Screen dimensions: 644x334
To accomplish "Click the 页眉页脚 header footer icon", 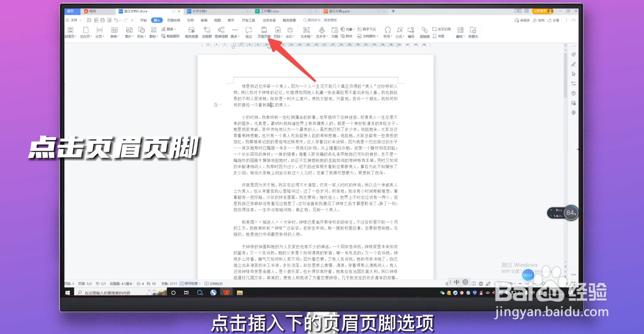I will pos(264,33).
